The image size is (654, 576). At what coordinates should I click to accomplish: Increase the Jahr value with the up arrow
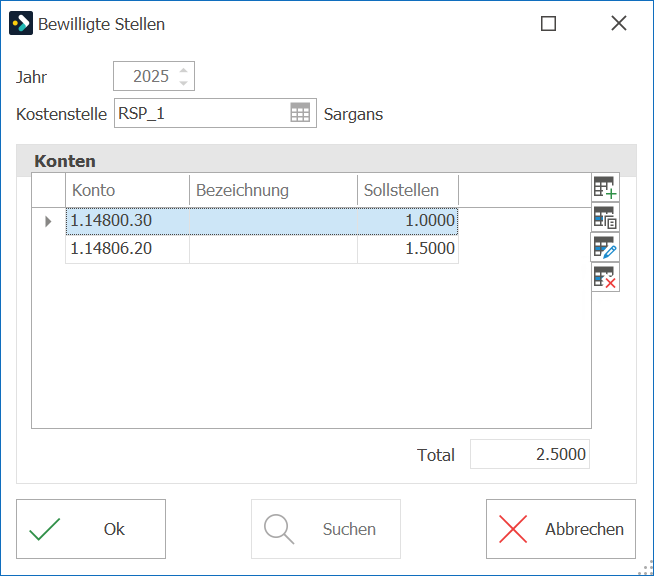pos(184,70)
